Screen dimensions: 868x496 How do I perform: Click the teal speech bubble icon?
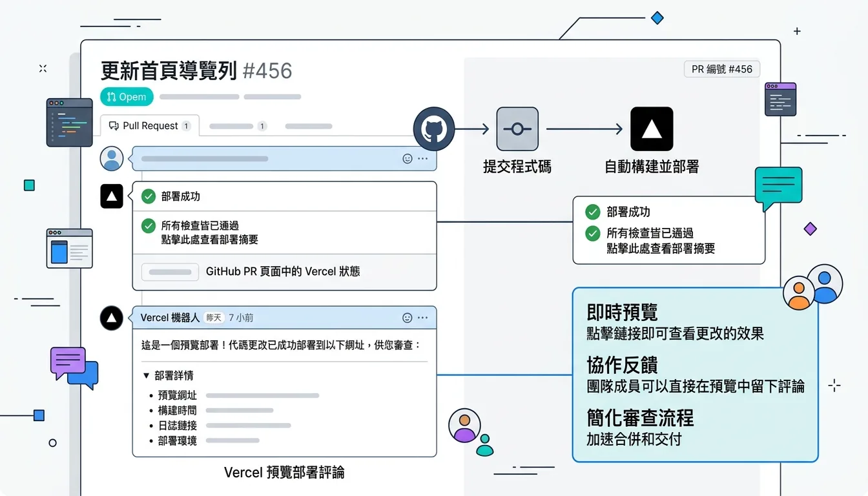click(778, 189)
